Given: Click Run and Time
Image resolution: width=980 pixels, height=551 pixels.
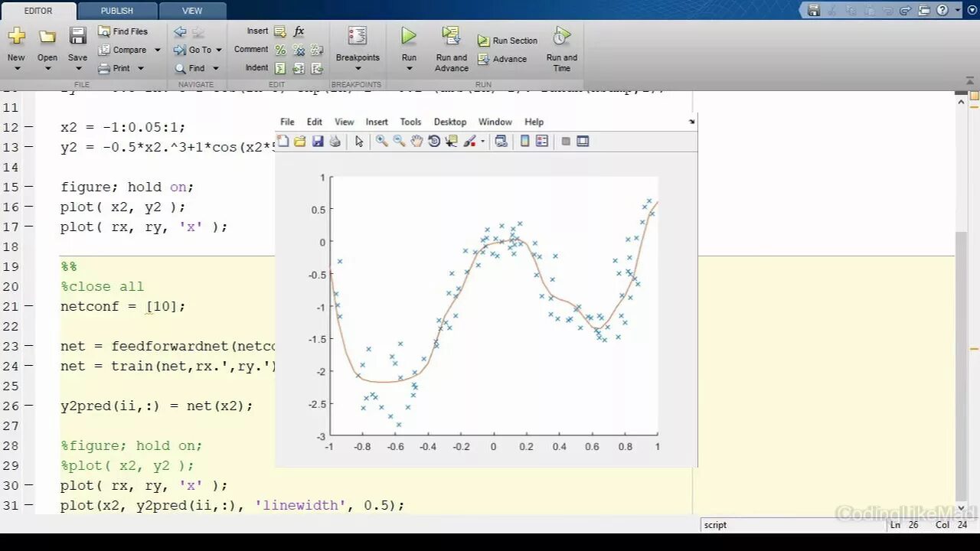Looking at the screenshot, I should point(562,49).
